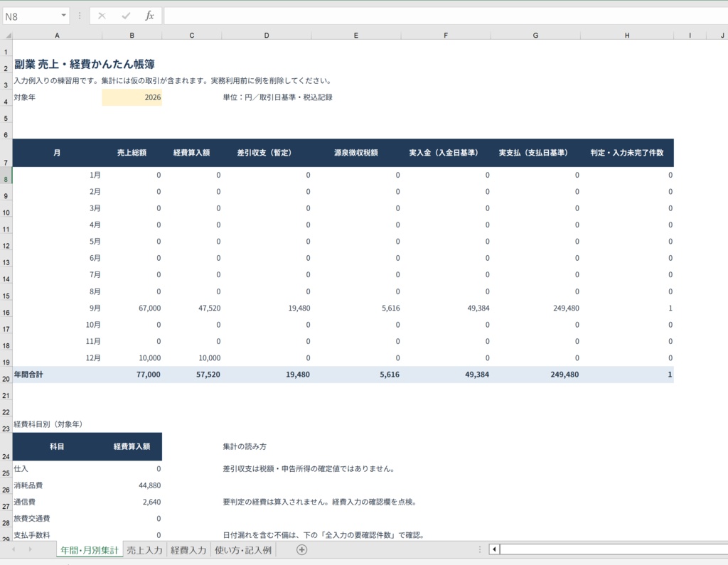Viewport: 728px width, 565px height.
Task: Click the 9月 month label cell
Action: coord(57,308)
